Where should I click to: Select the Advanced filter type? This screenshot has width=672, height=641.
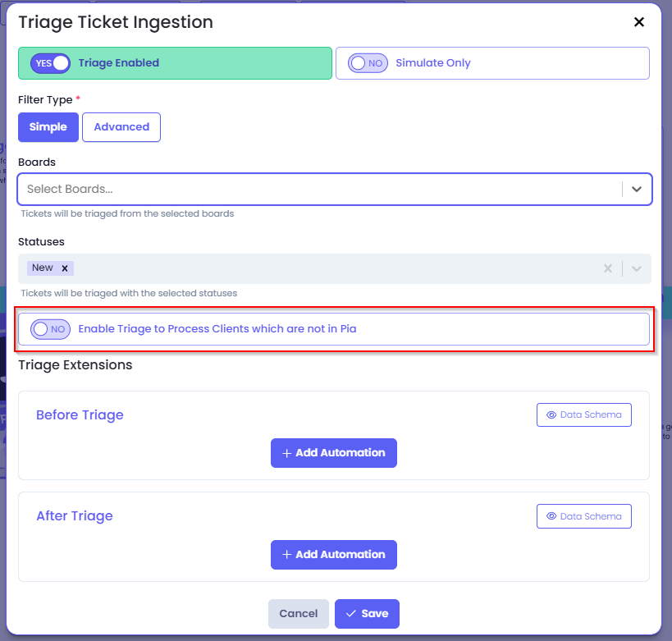(x=121, y=127)
